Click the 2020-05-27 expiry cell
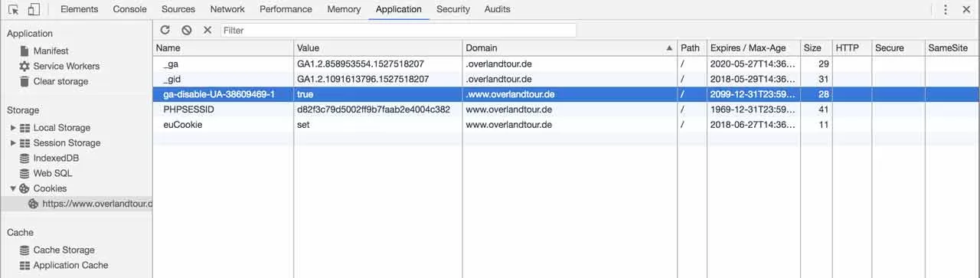The width and height of the screenshot is (980, 278). [753, 64]
